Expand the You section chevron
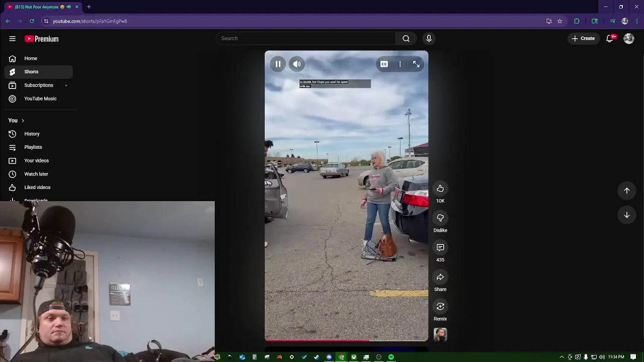644x362 pixels. (x=23, y=121)
